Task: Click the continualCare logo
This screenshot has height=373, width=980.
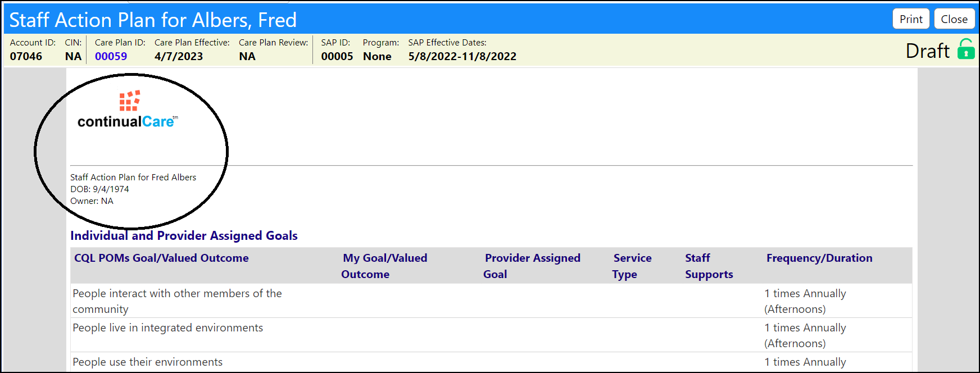Action: 128,110
